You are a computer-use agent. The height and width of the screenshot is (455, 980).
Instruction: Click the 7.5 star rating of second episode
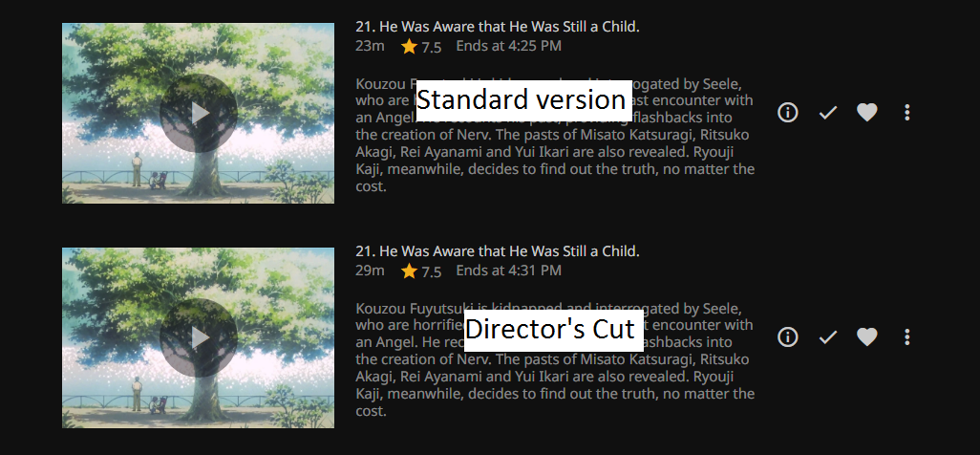pos(421,271)
